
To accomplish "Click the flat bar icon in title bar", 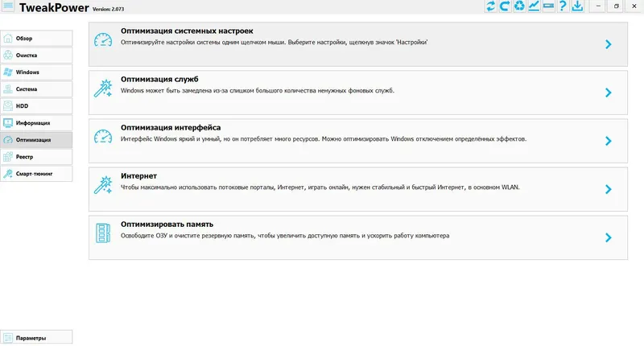I will point(548,6).
